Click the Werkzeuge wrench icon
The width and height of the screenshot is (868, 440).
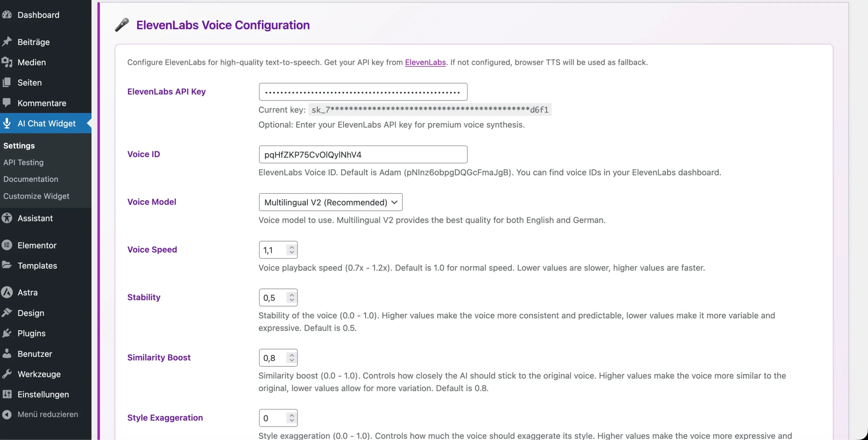tap(7, 374)
